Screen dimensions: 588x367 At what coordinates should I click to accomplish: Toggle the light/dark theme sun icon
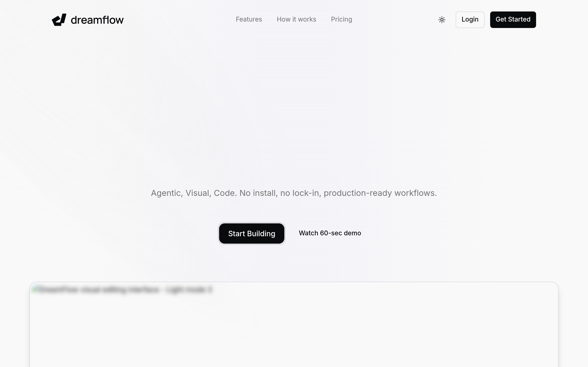442,20
